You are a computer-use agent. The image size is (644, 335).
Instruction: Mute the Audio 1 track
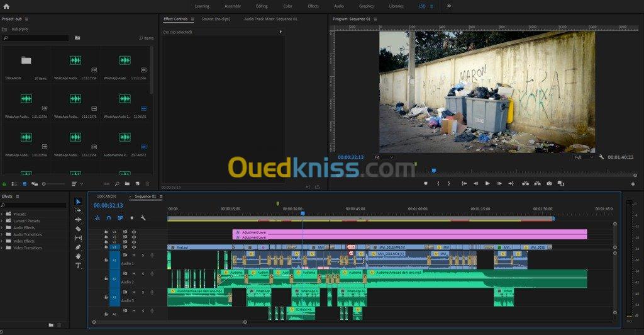(134, 255)
